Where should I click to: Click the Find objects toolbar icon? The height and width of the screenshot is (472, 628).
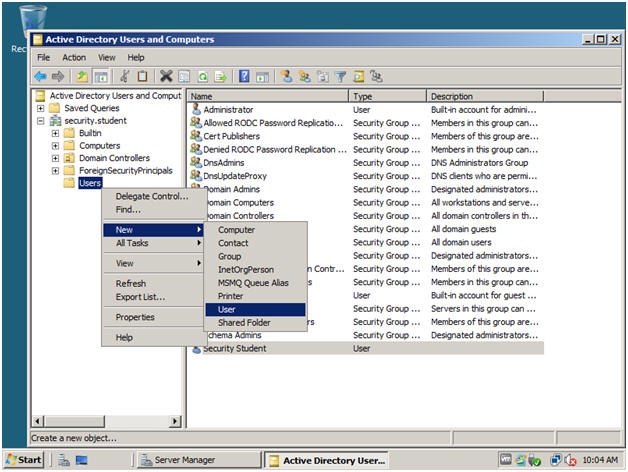pos(358,76)
